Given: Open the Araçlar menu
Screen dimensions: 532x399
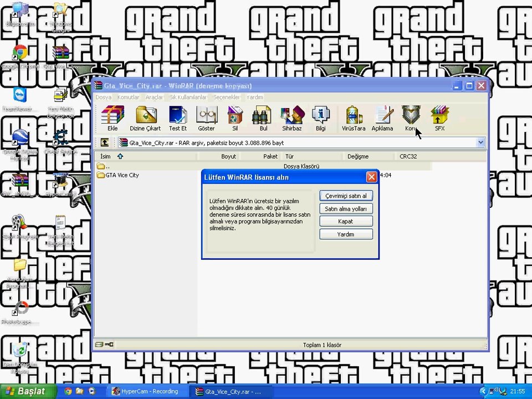Looking at the screenshot, I should coord(154,97).
